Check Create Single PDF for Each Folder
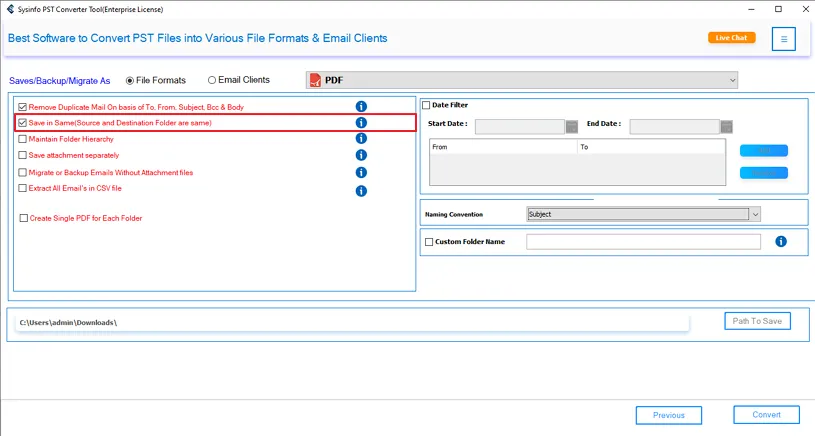This screenshot has width=815, height=436. tap(23, 218)
